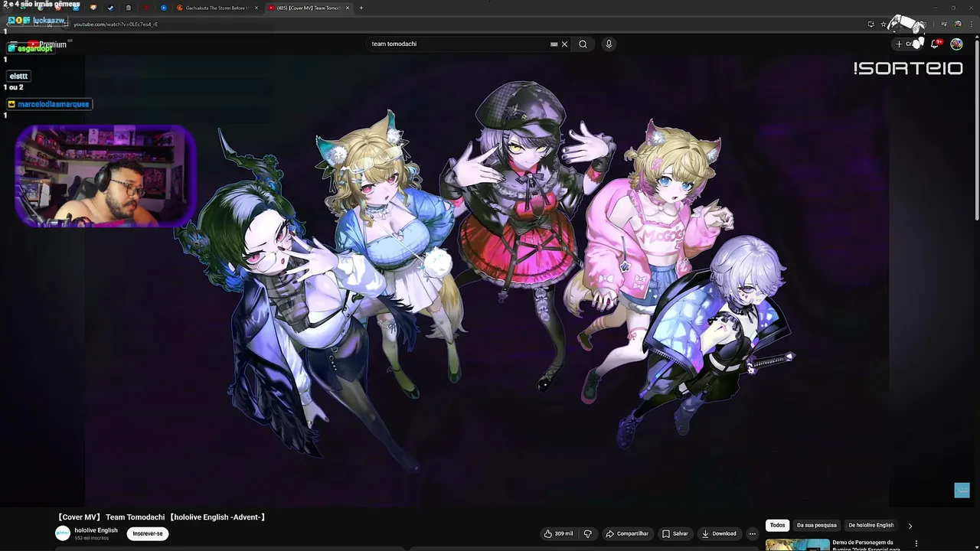Image resolution: width=980 pixels, height=551 pixels.
Task: Subscribe using Inscrever-se button
Action: pos(148,533)
